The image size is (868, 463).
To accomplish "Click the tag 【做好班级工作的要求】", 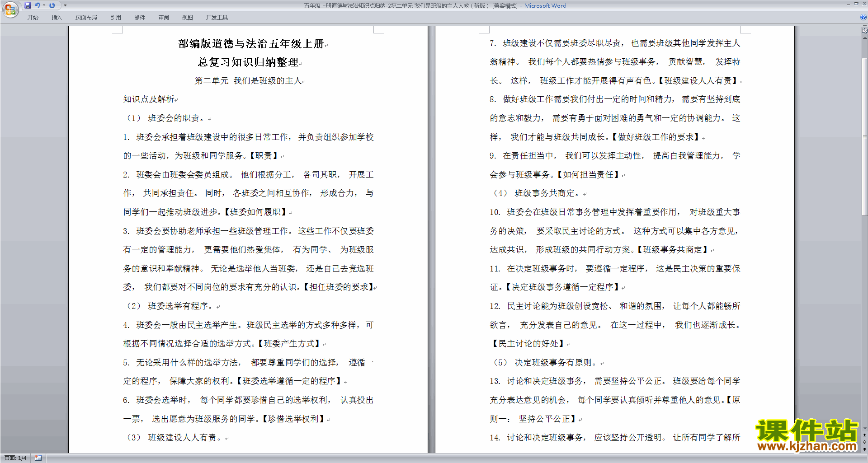I will (x=656, y=137).
